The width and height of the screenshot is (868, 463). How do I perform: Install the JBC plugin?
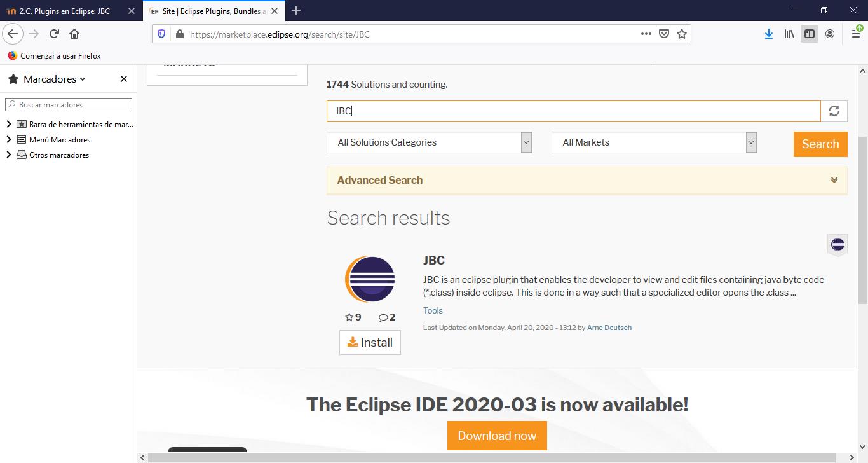click(x=370, y=342)
